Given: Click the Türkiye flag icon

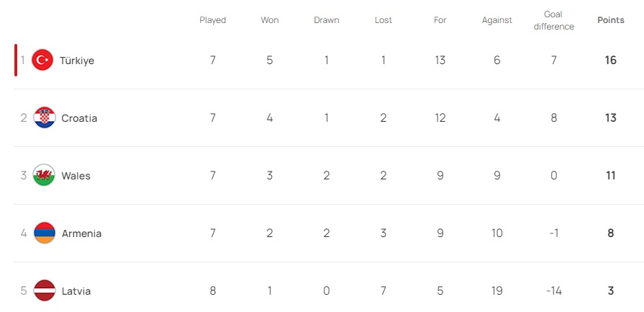Looking at the screenshot, I should click(43, 61).
